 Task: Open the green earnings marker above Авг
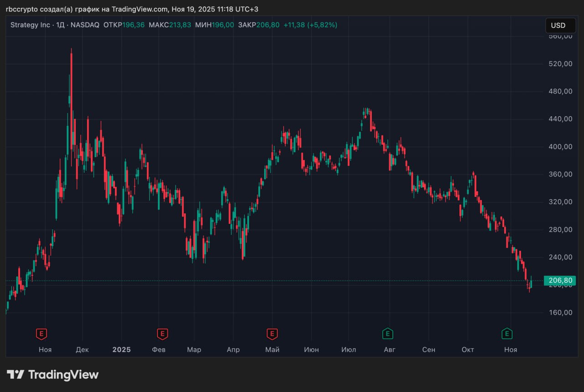(388, 334)
